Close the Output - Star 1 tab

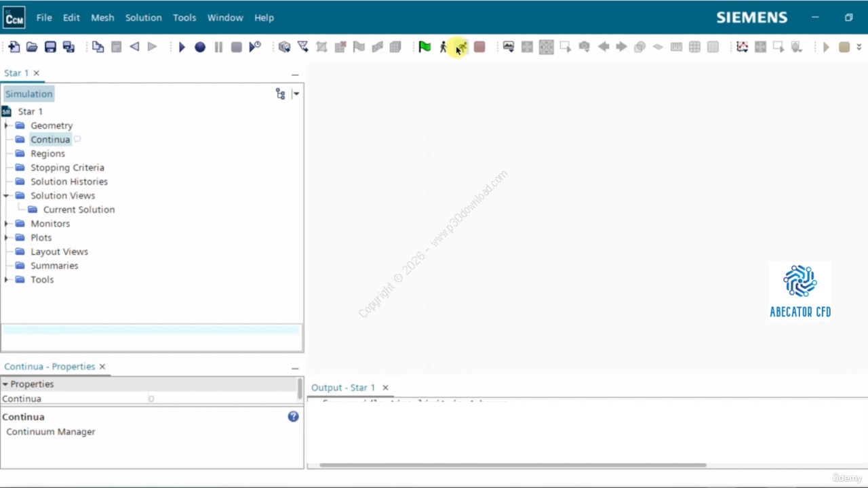[x=385, y=388]
